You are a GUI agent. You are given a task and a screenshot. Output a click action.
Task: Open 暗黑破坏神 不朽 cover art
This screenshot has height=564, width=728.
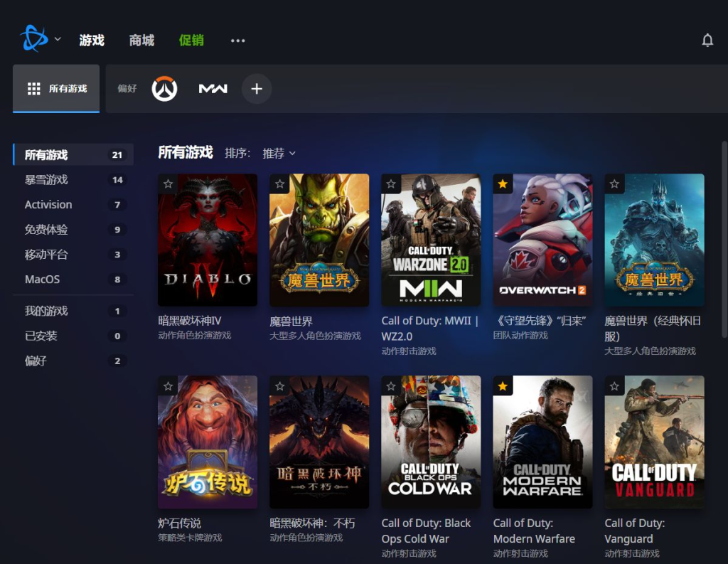click(x=319, y=442)
